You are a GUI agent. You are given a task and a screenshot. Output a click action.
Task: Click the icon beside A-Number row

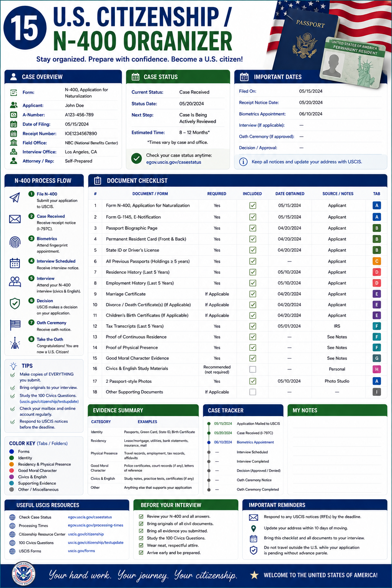click(14, 115)
